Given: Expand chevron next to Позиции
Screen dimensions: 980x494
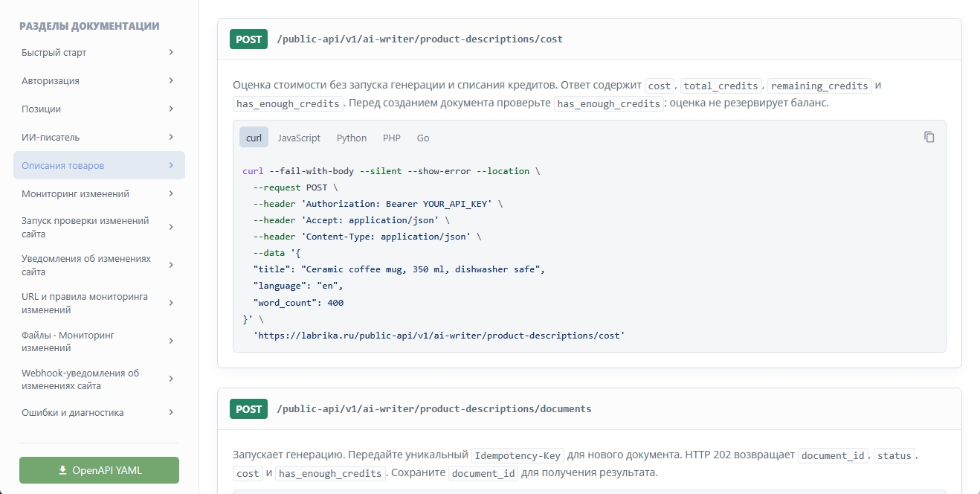Looking at the screenshot, I should pyautogui.click(x=171, y=109).
